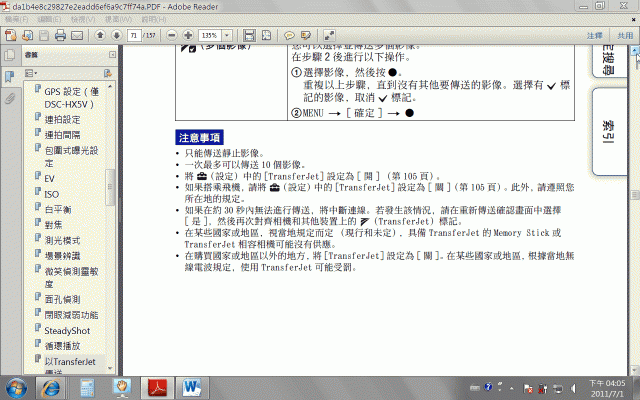Click the Save floppy disk icon
The height and width of the screenshot is (400, 640).
click(44, 36)
